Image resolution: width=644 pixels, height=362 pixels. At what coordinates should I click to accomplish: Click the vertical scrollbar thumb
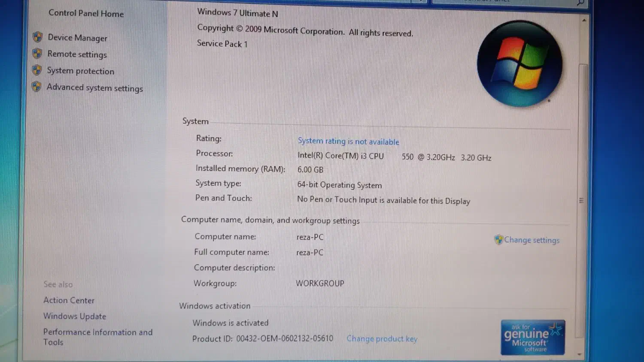tap(582, 200)
